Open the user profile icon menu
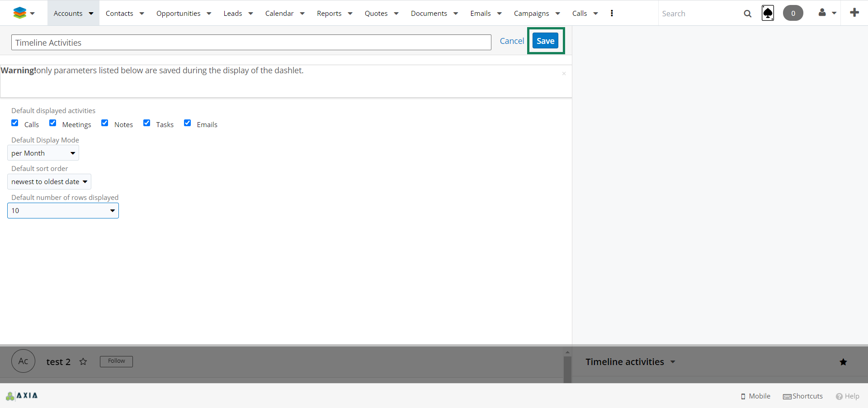This screenshot has width=868, height=408. [822, 13]
